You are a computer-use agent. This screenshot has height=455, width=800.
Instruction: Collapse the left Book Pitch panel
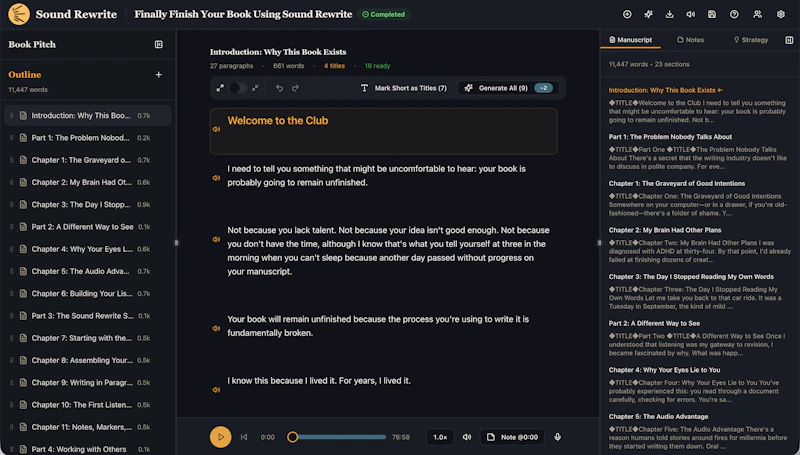point(159,44)
